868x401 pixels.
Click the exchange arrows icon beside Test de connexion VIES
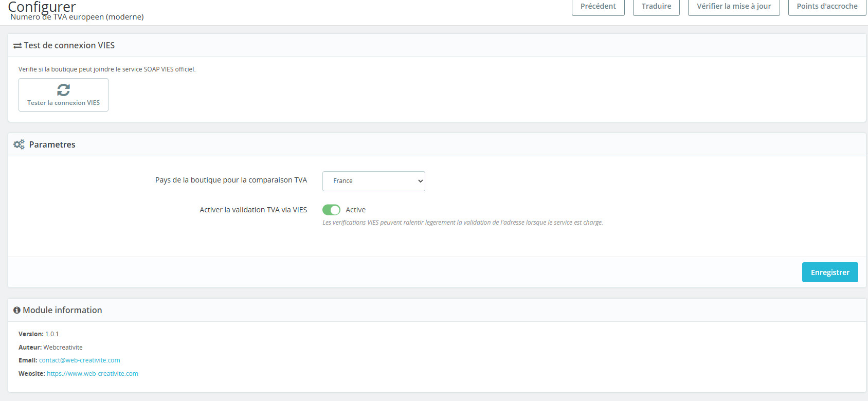(x=17, y=46)
